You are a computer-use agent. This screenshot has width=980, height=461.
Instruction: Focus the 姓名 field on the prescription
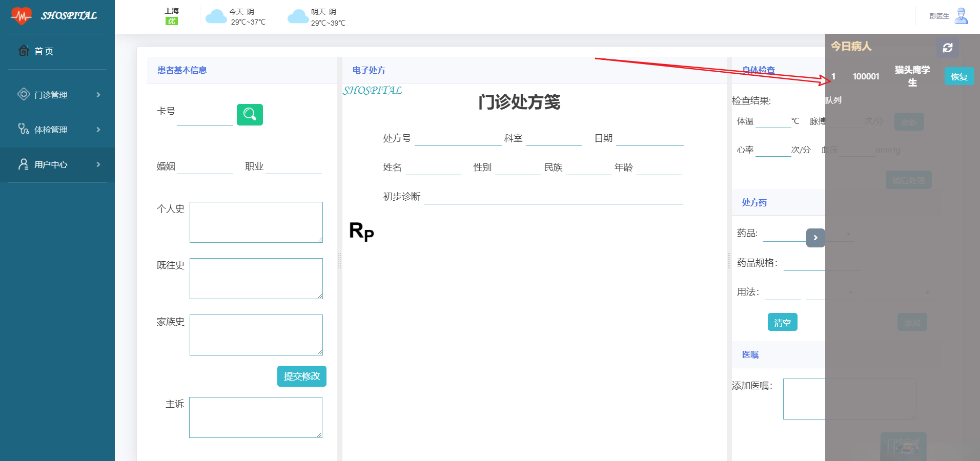coord(434,167)
